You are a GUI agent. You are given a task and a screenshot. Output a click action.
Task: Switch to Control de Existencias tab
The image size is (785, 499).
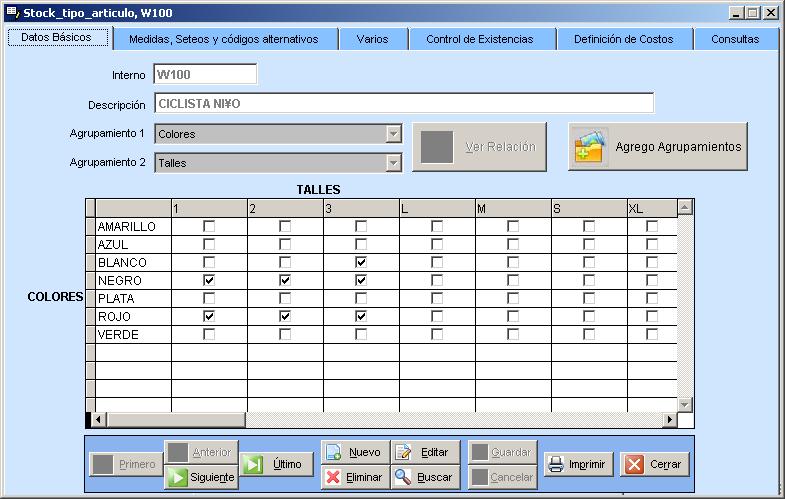coord(479,39)
